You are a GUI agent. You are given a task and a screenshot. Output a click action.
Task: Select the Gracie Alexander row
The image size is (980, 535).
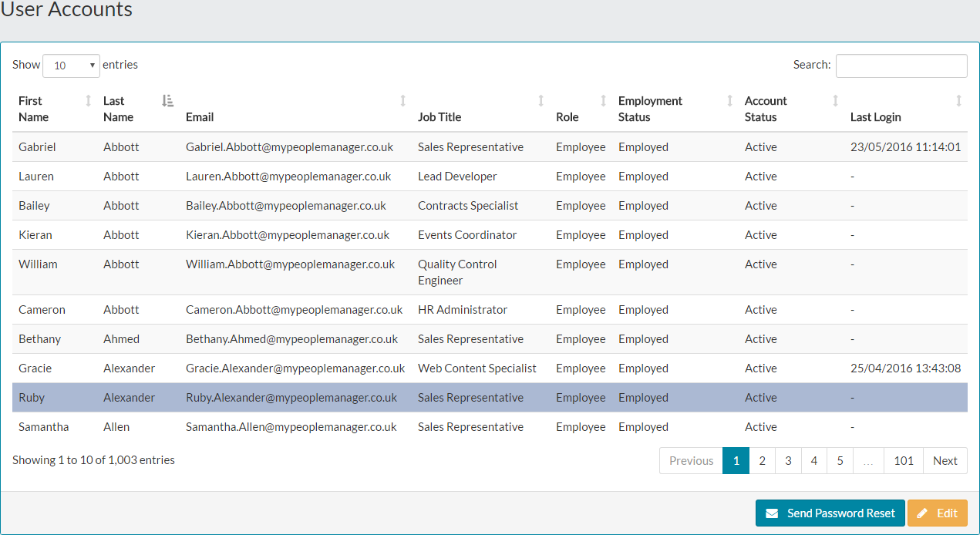490,368
